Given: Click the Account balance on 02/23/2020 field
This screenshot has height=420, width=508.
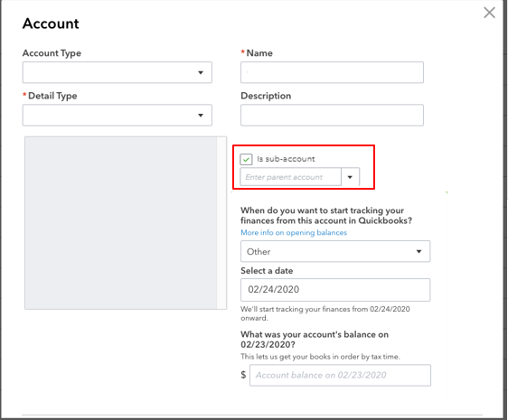Looking at the screenshot, I should click(340, 375).
